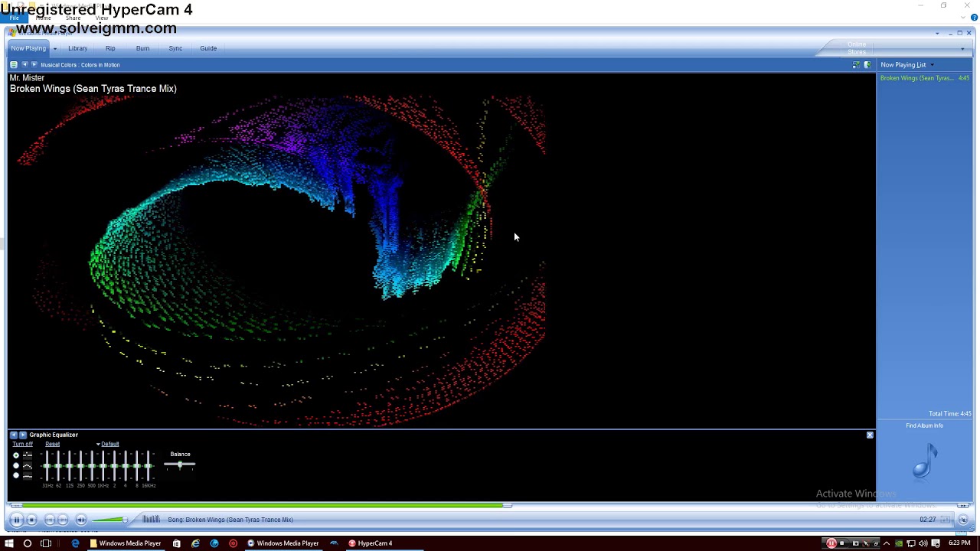Select the next visualization
Viewport: 980px width, 551px height.
(x=34, y=65)
